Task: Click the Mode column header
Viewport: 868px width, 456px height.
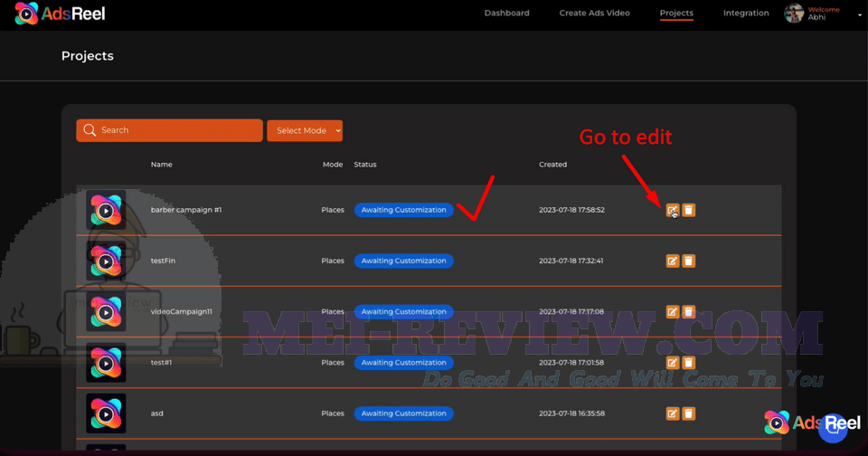Action: [x=333, y=165]
